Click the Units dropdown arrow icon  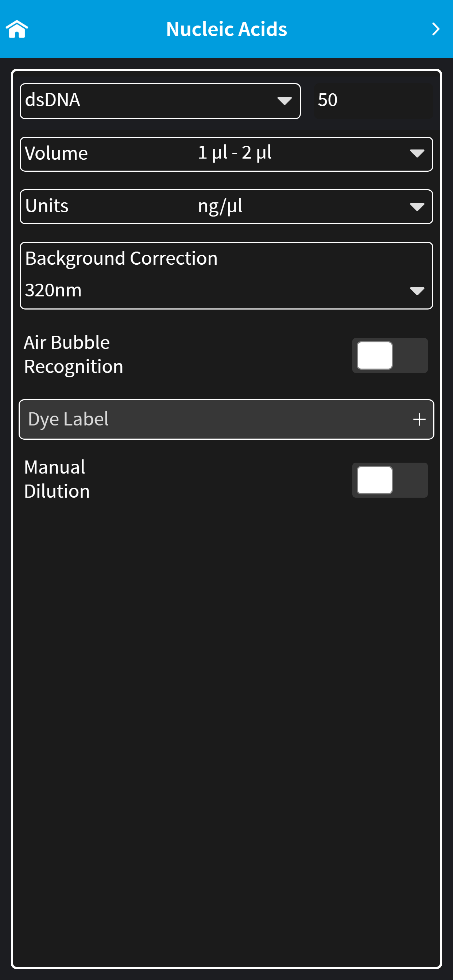[x=417, y=207]
